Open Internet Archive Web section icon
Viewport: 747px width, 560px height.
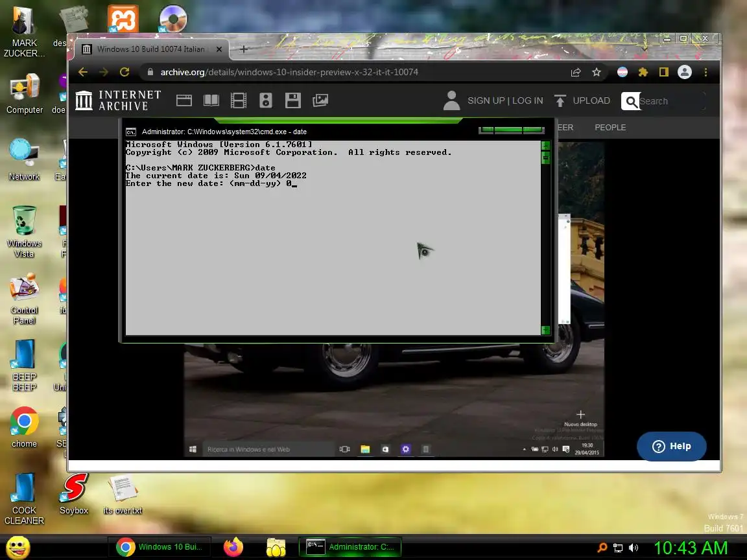pos(184,100)
